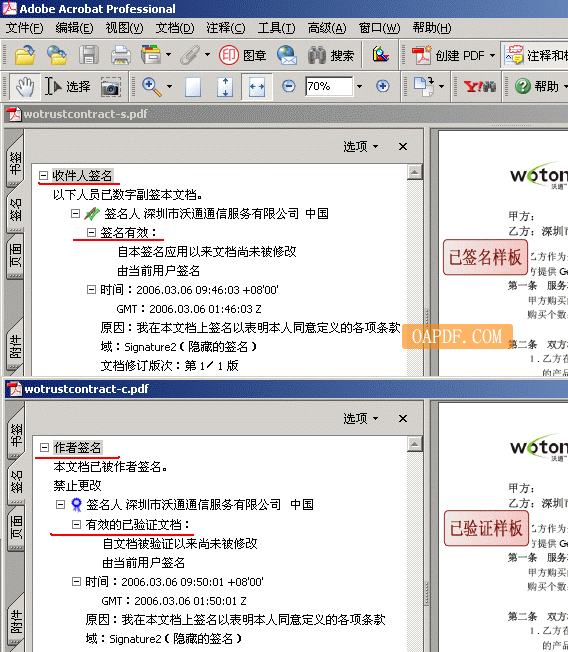Click the picture tasks icon beside 搜索
Viewport: 568px width, 652px height.
380,55
